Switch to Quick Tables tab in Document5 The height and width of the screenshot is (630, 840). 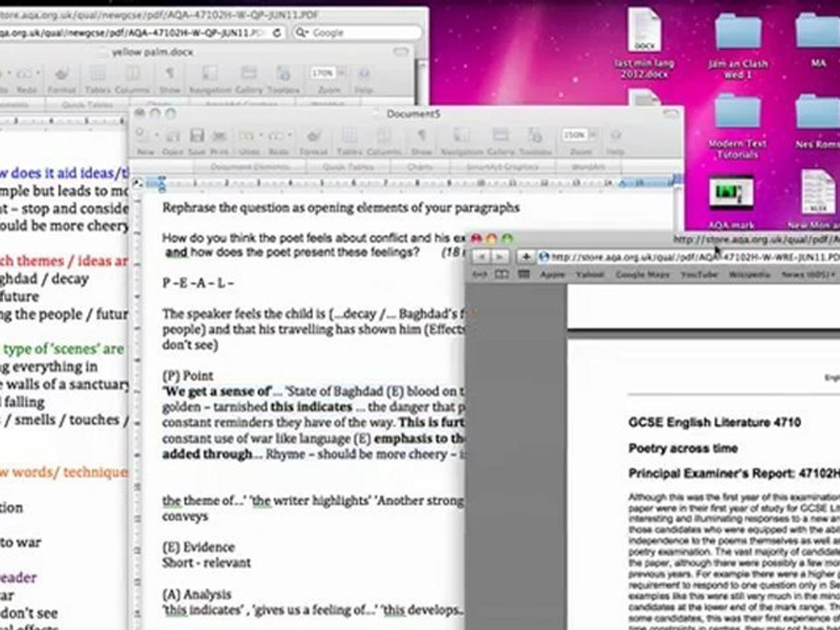point(348,167)
